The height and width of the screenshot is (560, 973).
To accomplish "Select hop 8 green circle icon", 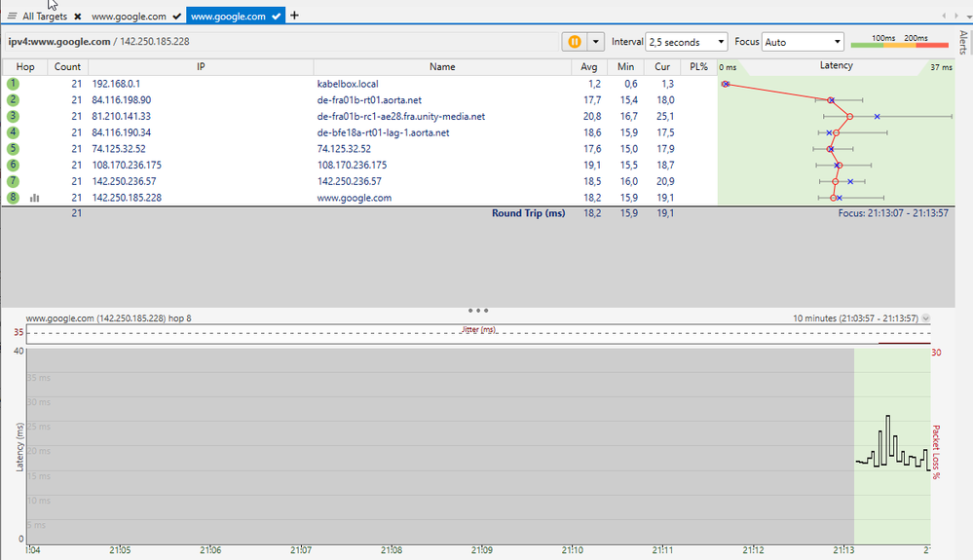I will tap(13, 198).
